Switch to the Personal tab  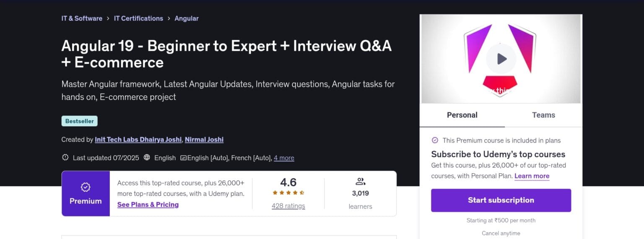click(x=462, y=115)
